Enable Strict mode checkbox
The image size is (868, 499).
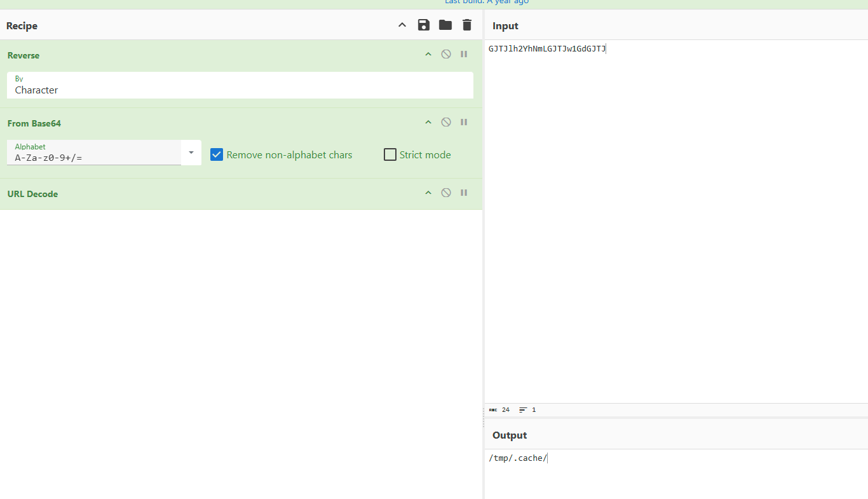point(390,154)
